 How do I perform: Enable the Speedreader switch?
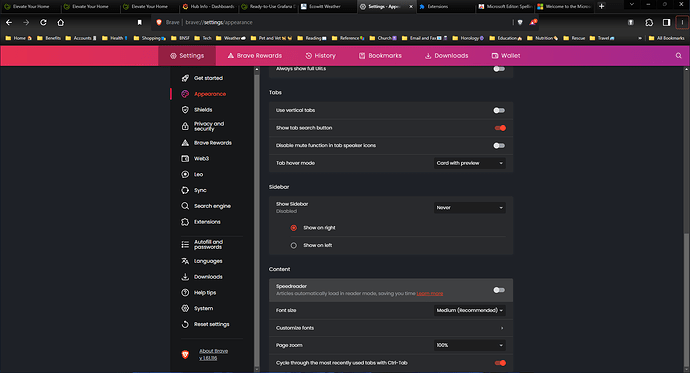click(x=499, y=290)
